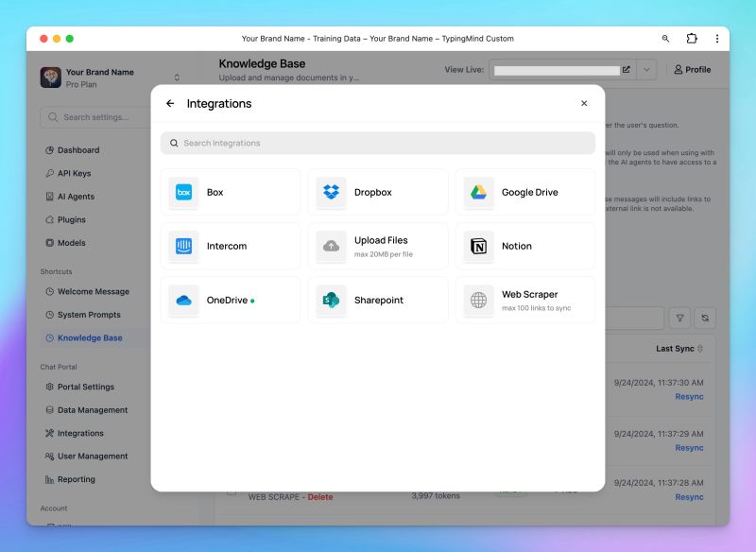Select the Box integration card label

pos(215,193)
